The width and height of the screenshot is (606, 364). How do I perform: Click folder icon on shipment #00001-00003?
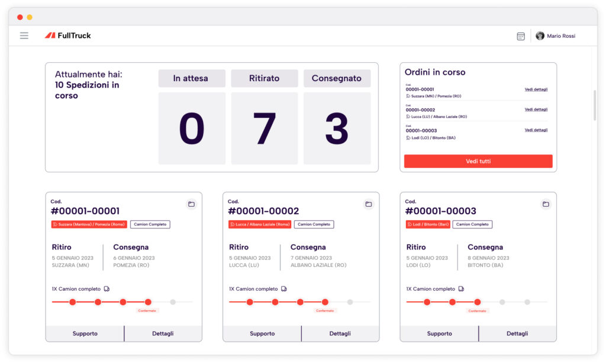click(x=546, y=204)
